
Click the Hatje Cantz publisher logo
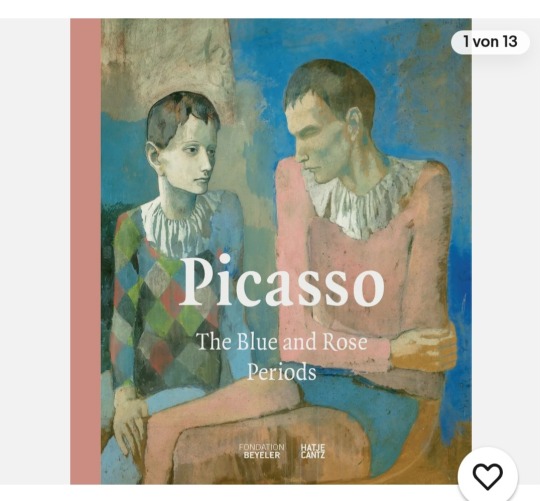click(x=313, y=451)
